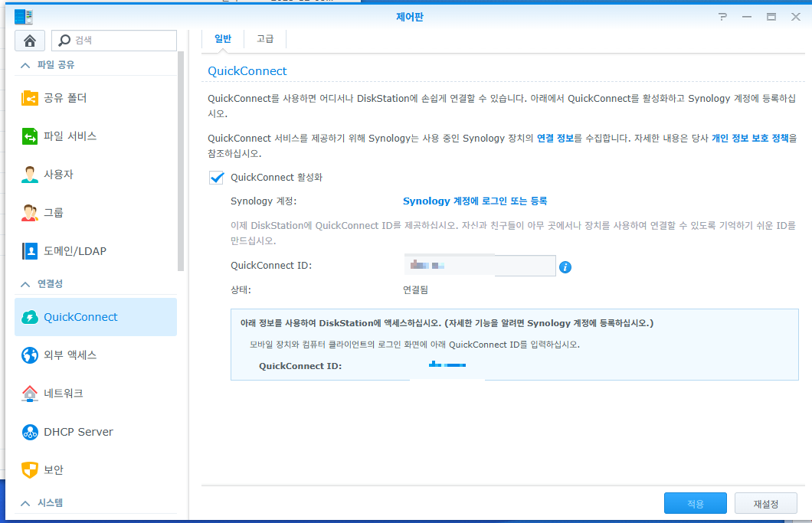Open 보안 security shield icon
The height and width of the screenshot is (523, 812).
[x=30, y=469]
